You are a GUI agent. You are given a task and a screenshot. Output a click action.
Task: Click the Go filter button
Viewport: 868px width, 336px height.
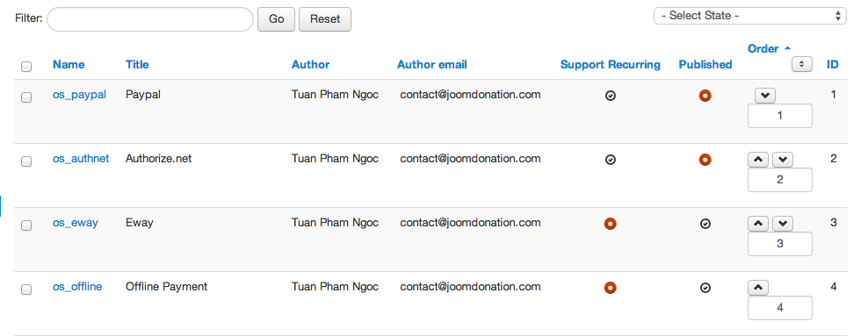(x=276, y=19)
